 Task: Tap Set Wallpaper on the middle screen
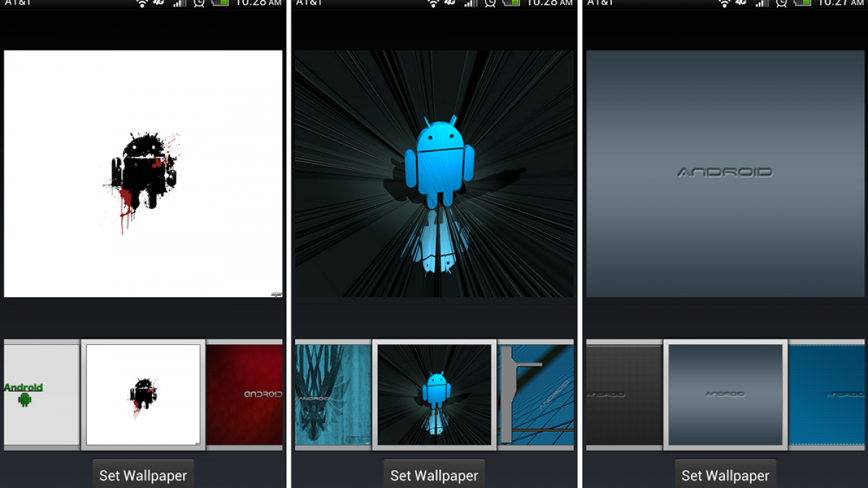[x=434, y=474]
